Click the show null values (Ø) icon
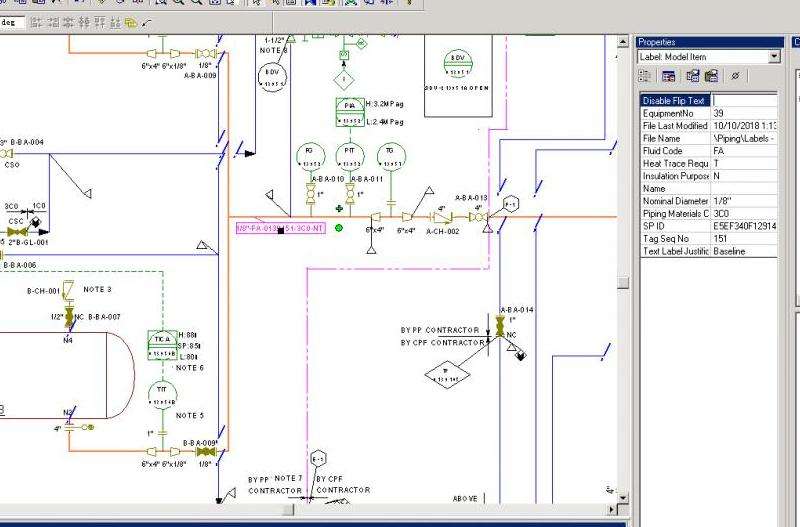 pos(735,76)
